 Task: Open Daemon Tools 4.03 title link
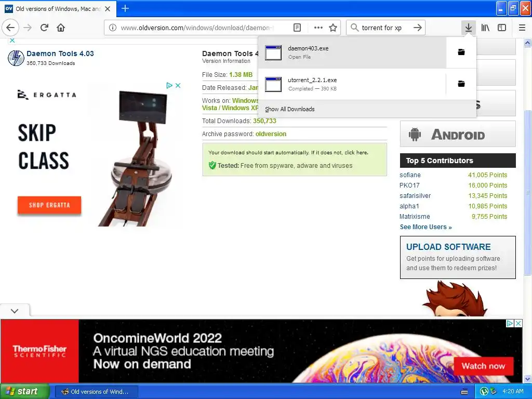pos(60,54)
